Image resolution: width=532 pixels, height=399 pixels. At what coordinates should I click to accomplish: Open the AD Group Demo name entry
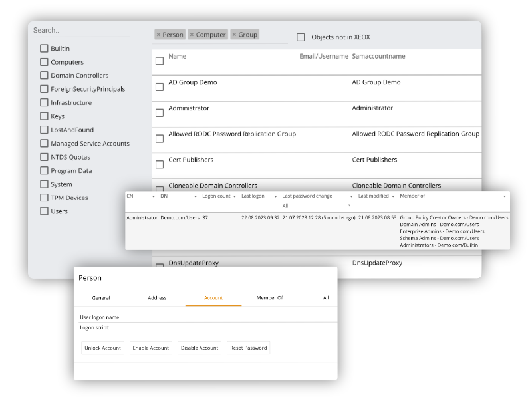click(193, 82)
